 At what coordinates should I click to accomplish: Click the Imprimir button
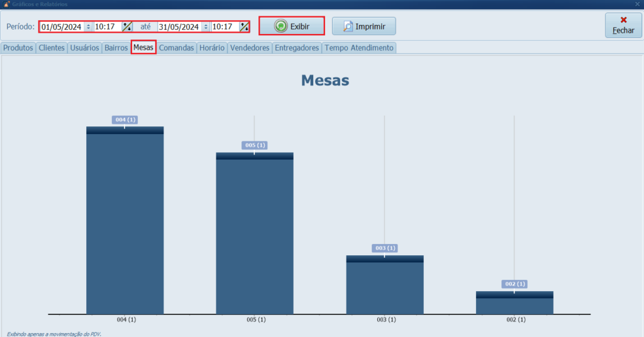364,26
